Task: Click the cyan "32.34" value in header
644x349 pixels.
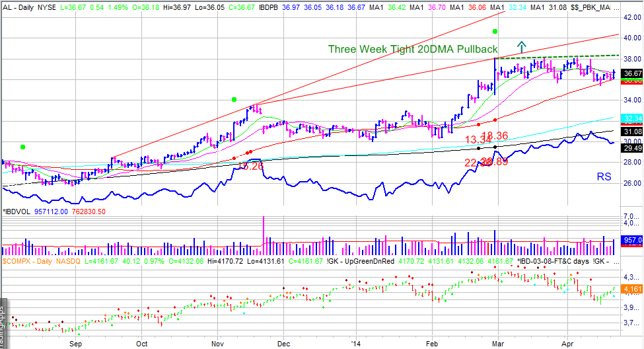Action: tap(517, 8)
